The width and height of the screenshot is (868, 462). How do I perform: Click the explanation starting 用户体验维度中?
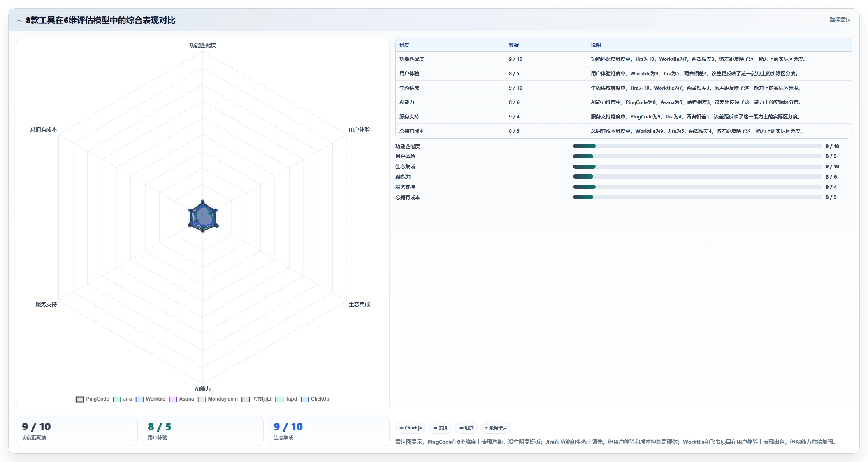(x=695, y=74)
